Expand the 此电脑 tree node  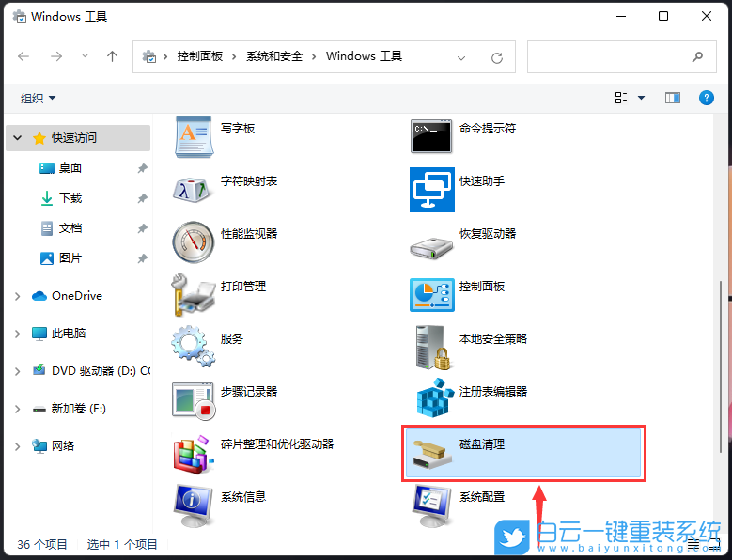[17, 334]
